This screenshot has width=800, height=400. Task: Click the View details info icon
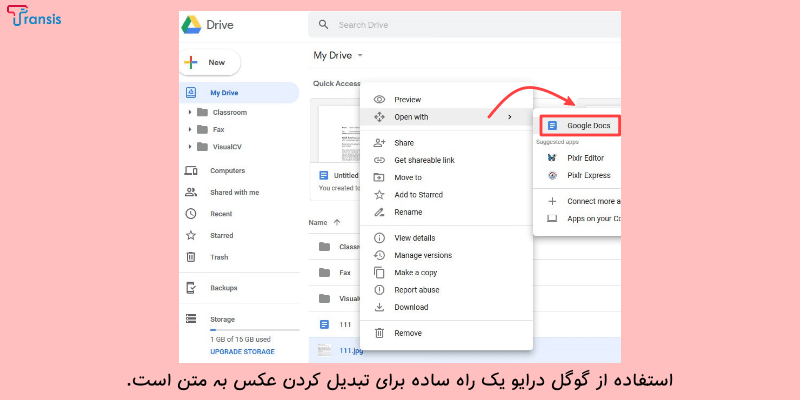(x=379, y=238)
